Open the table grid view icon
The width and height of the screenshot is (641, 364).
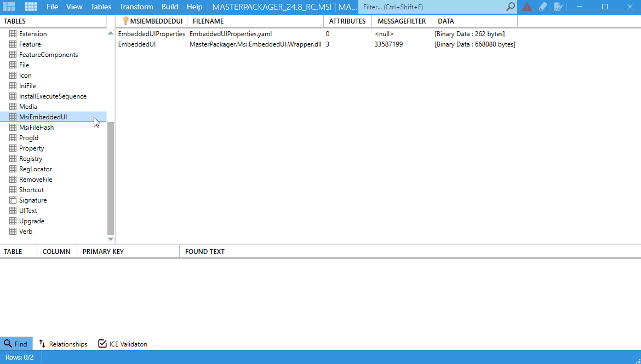click(x=31, y=7)
